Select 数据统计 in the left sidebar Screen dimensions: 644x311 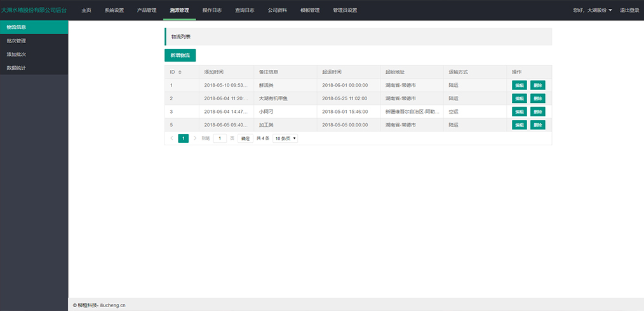point(17,68)
